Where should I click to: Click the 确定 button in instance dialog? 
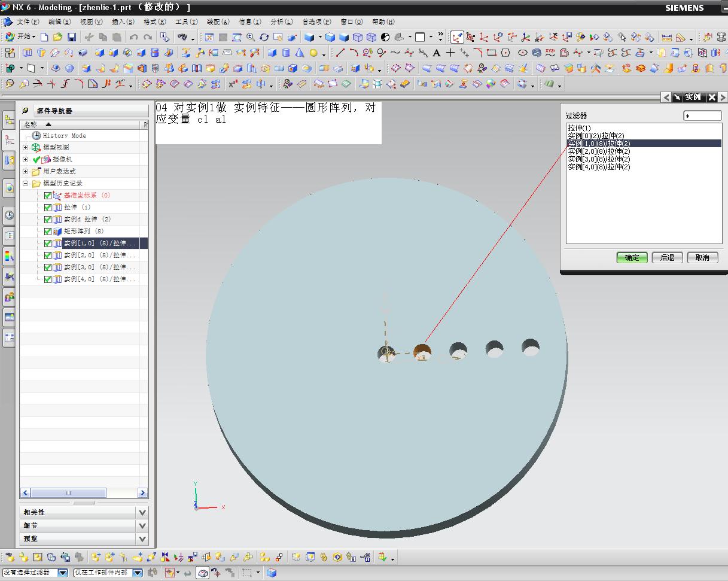coord(632,258)
